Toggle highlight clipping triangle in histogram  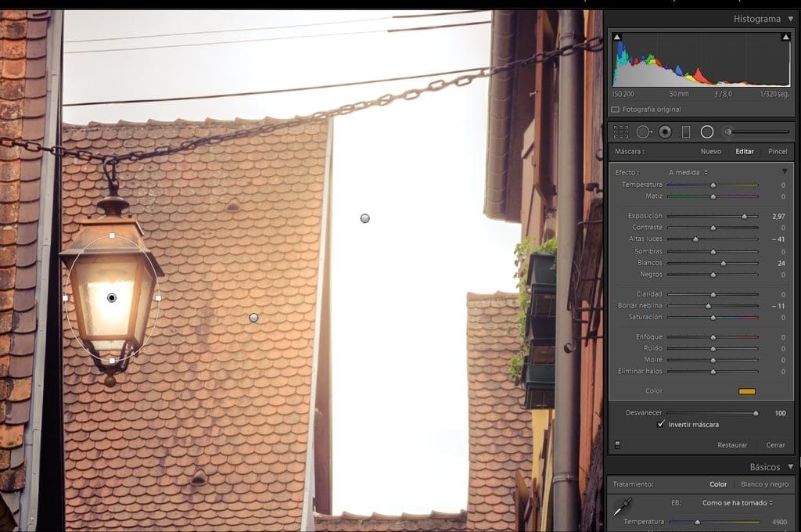[785, 38]
